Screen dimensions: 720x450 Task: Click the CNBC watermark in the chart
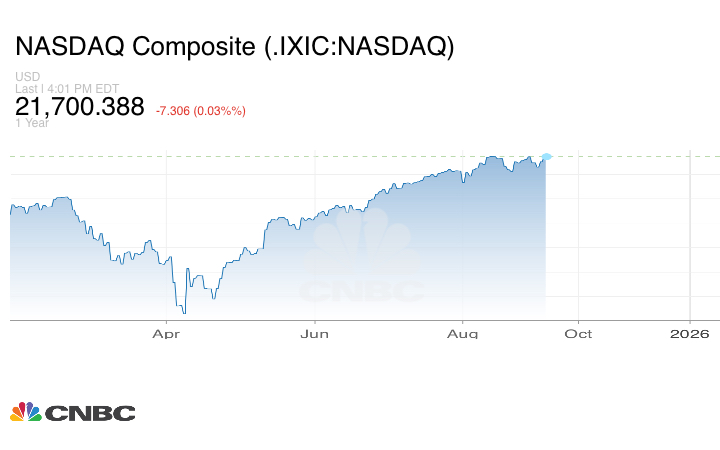(360, 268)
